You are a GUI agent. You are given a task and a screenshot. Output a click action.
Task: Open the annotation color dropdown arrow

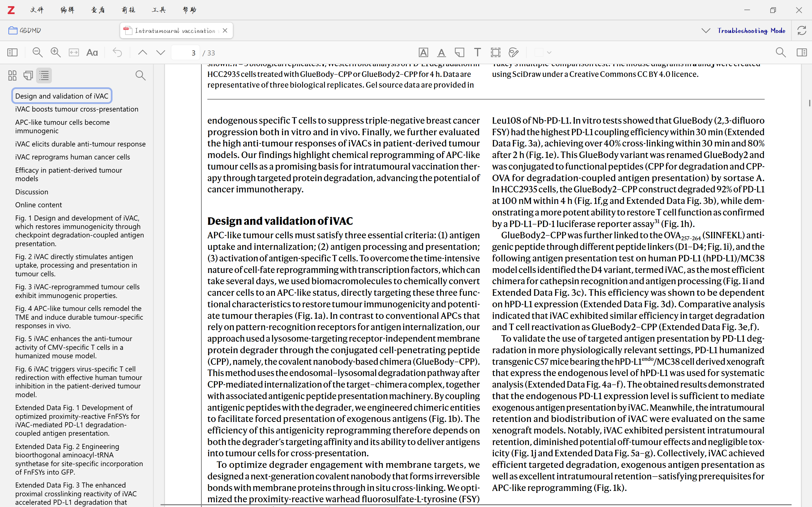(x=549, y=53)
